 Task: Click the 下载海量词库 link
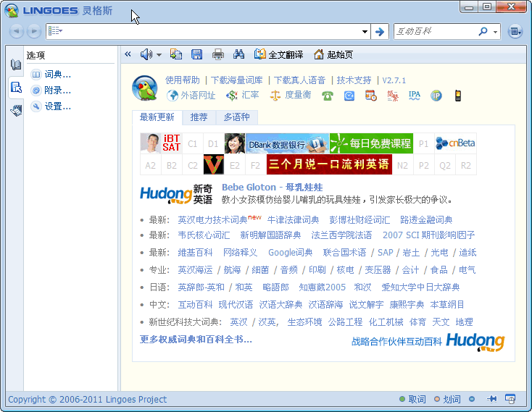[x=236, y=80]
